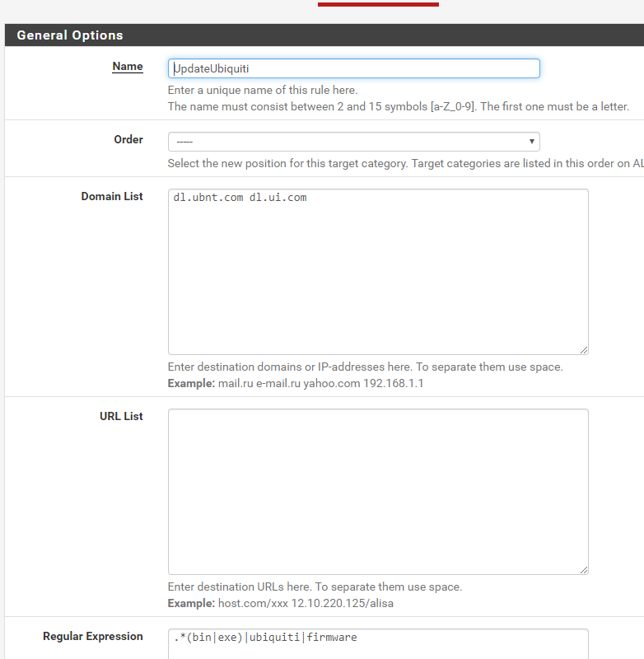Click the Order field label
The height and width of the screenshot is (659, 644).
click(x=128, y=139)
